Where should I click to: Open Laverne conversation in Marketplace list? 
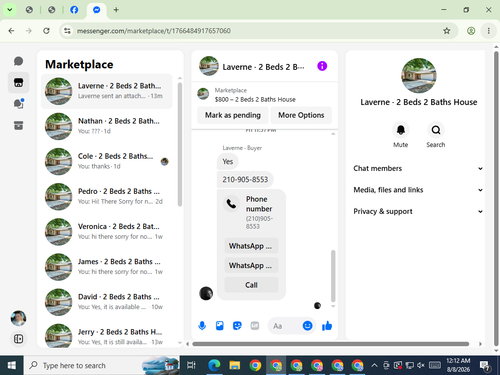coord(107,91)
